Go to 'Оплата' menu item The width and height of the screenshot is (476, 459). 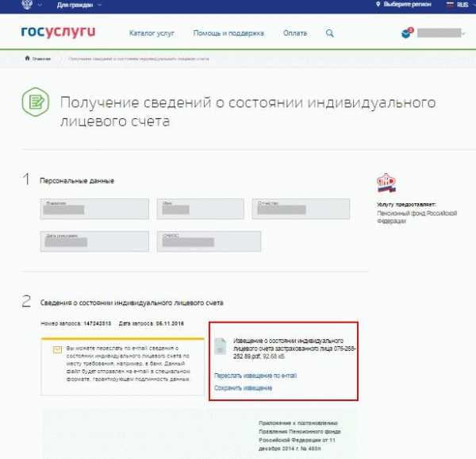(x=295, y=33)
